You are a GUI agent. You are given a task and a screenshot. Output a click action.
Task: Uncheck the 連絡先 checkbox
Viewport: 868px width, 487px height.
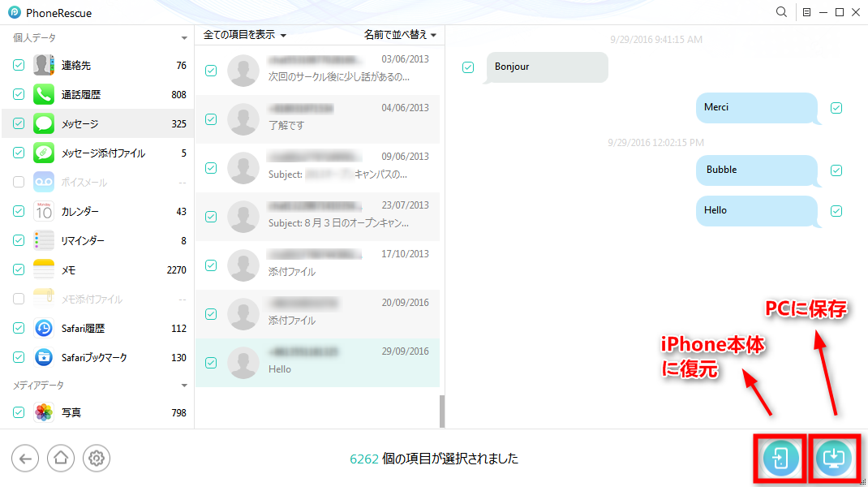point(19,66)
